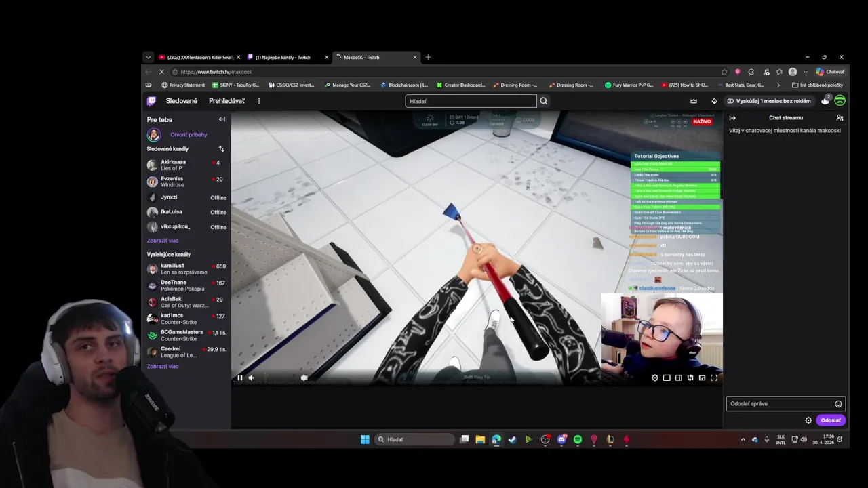Stop page loading with X button
The width and height of the screenshot is (868, 488).
click(x=161, y=72)
